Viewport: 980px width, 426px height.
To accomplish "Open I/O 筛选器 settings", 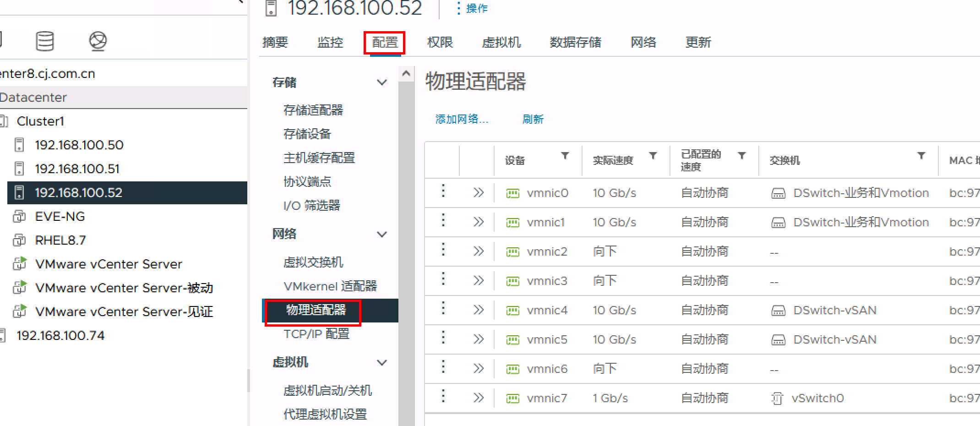I will (x=312, y=205).
